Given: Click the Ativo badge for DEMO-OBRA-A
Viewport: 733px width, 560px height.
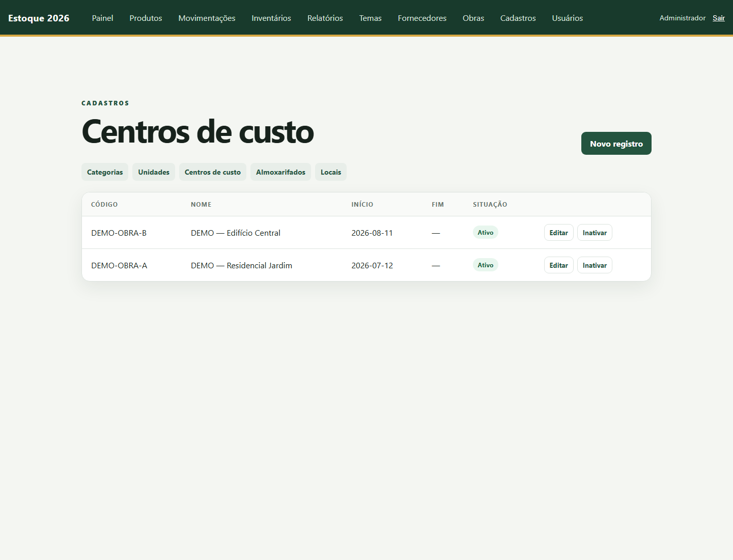Looking at the screenshot, I should [x=486, y=265].
